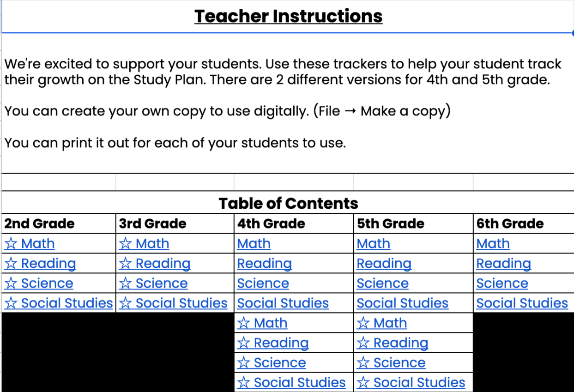Open the 5th Grade non-starred Science link
The width and height of the screenshot is (574, 392).
pyautogui.click(x=383, y=283)
